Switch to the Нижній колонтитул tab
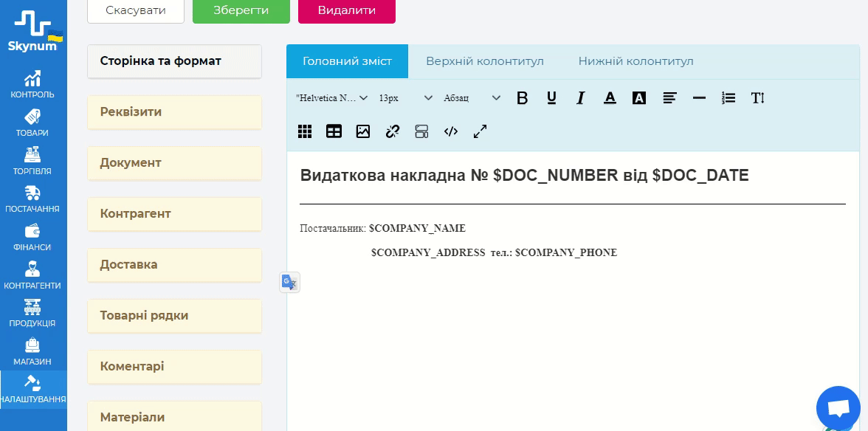Screen dimensions: 868x431 point(636,61)
